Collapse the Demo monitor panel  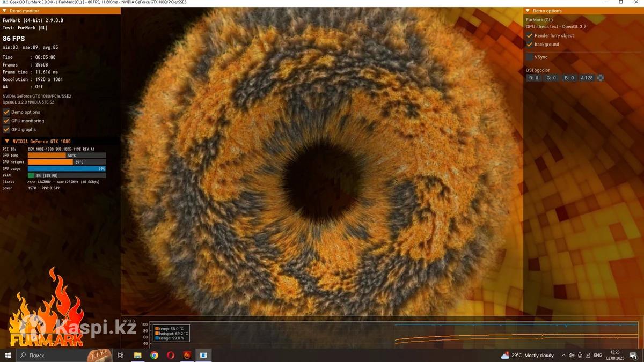click(4, 11)
